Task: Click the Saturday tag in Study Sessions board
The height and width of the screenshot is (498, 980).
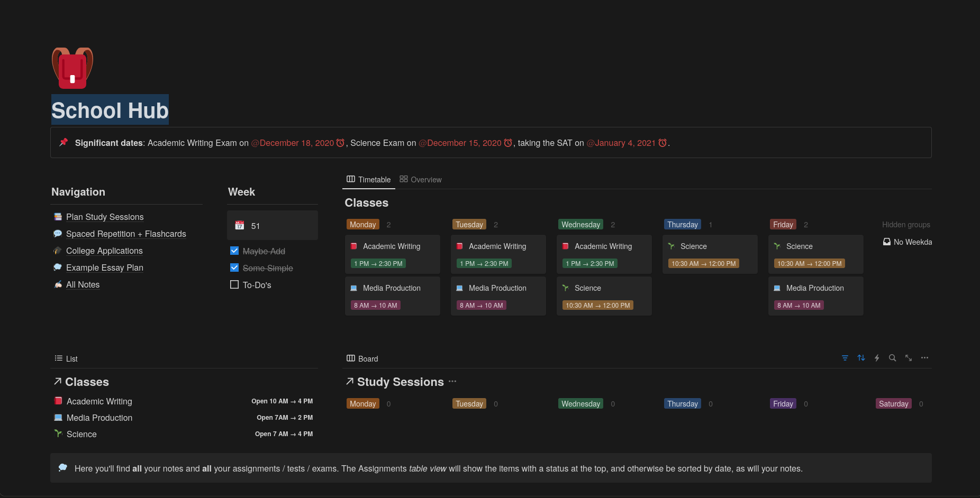Action: [x=894, y=404]
